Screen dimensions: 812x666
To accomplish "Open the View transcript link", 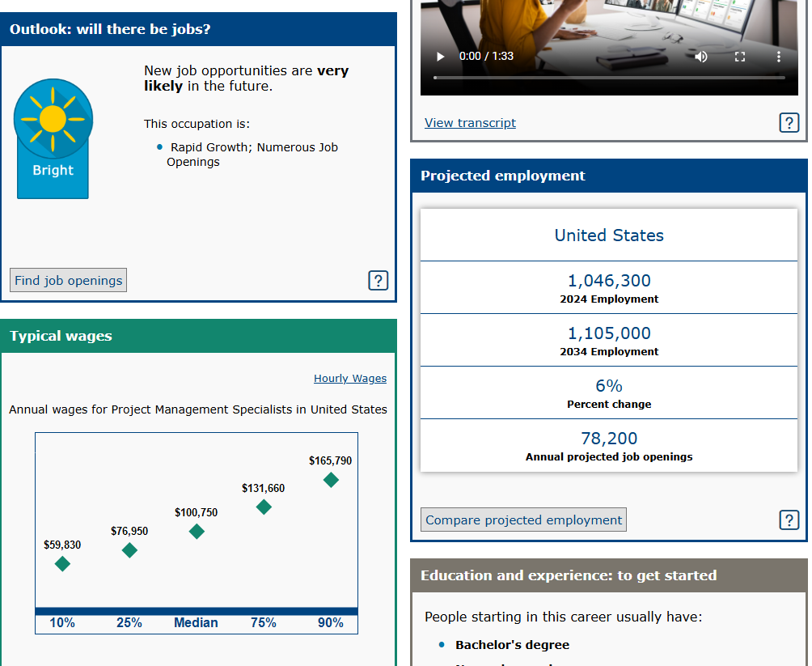I will tap(470, 123).
